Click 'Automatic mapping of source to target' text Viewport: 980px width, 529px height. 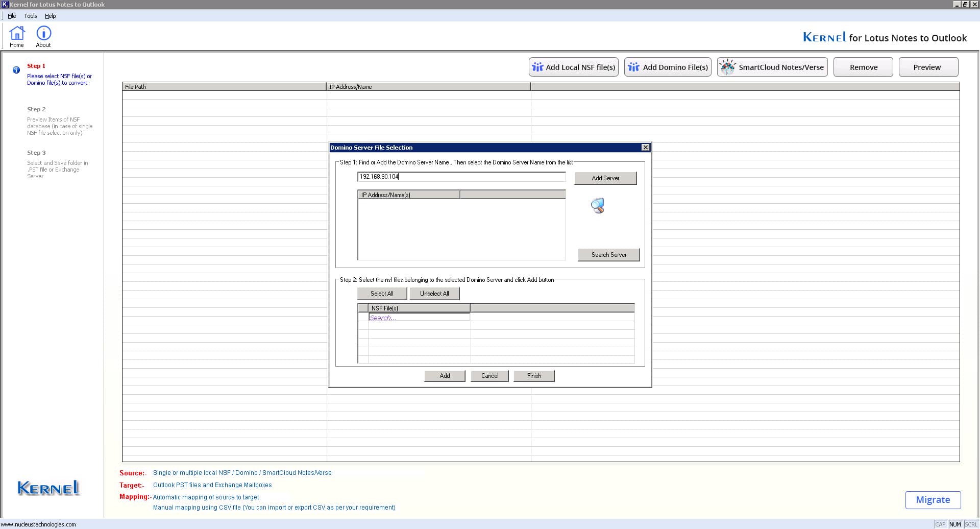click(206, 497)
